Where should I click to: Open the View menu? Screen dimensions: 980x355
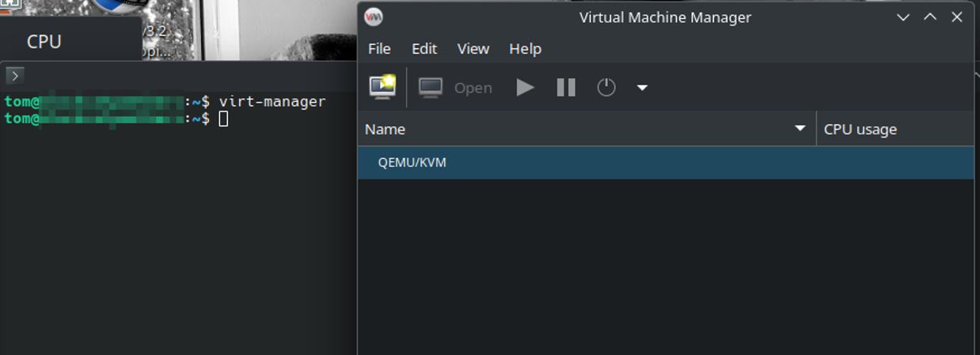coord(473,48)
